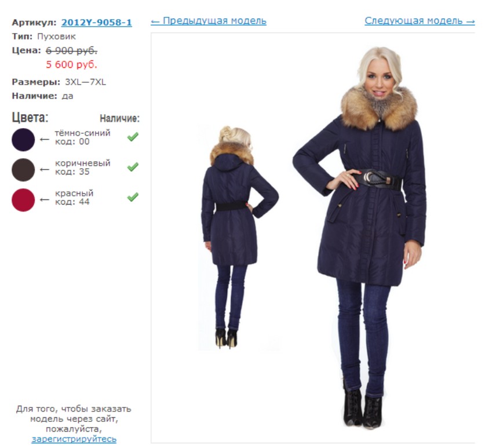Select the тёмно-синий color swatch

pyautogui.click(x=23, y=140)
